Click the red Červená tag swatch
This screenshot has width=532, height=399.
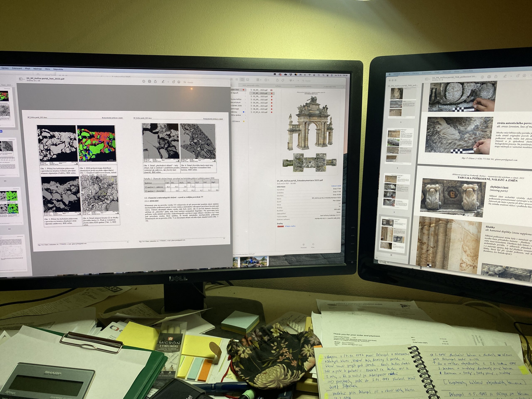coord(280,226)
